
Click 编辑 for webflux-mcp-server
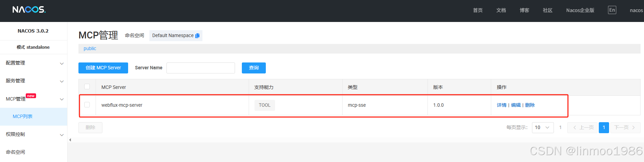[x=516, y=105]
